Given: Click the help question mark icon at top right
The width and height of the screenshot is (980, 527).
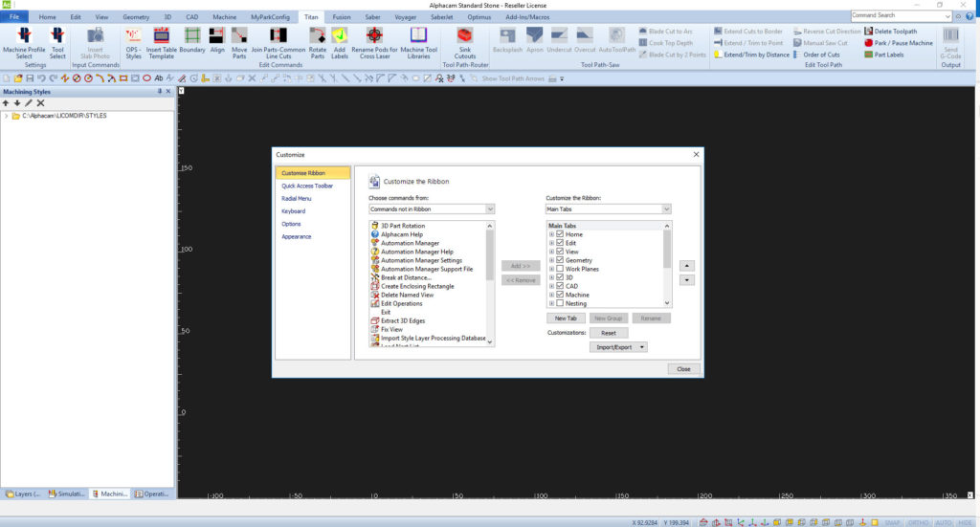Looking at the screenshot, I should pos(969,16).
